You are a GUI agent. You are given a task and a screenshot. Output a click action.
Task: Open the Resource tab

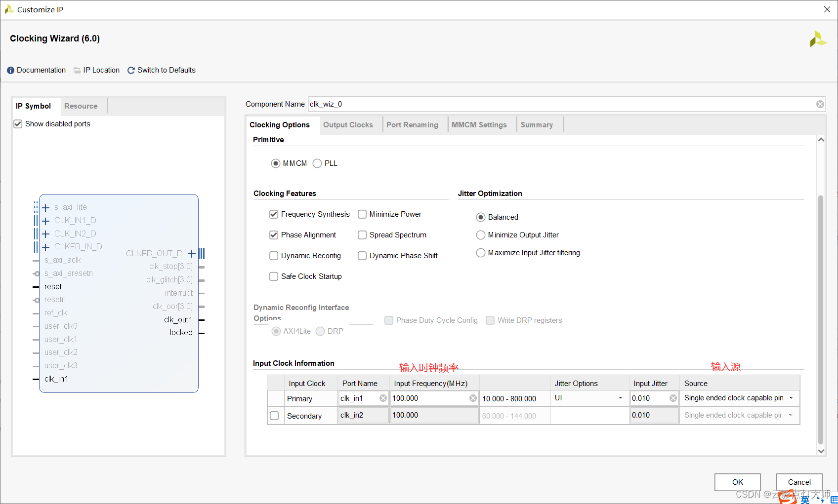coord(81,106)
